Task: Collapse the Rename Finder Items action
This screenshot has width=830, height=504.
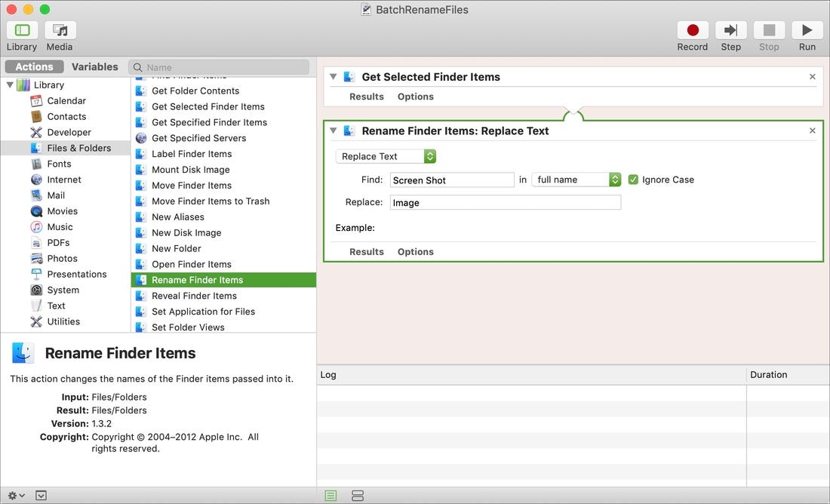Action: click(334, 131)
